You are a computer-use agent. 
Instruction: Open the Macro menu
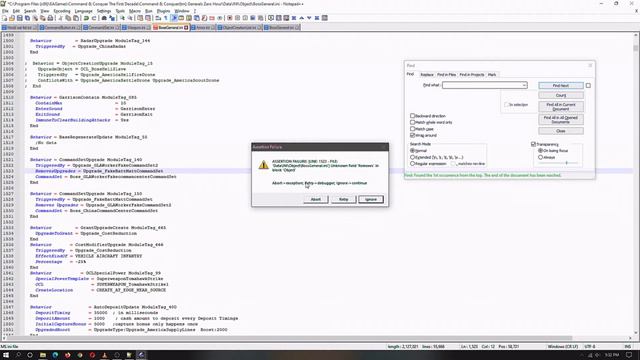135,11
